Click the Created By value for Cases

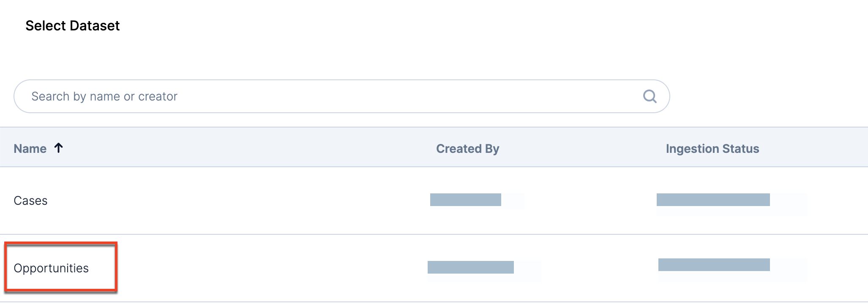pyautogui.click(x=466, y=200)
